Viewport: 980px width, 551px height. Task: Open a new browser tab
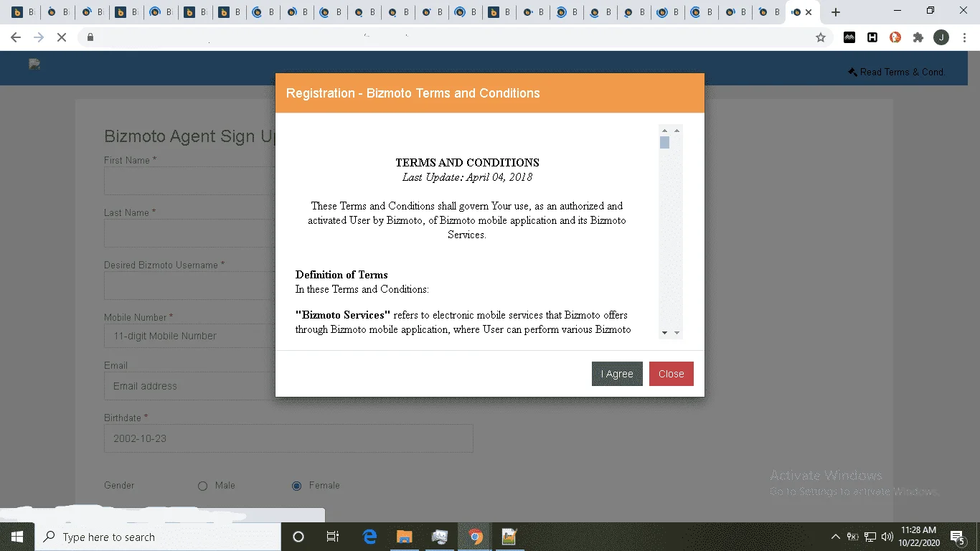point(835,12)
